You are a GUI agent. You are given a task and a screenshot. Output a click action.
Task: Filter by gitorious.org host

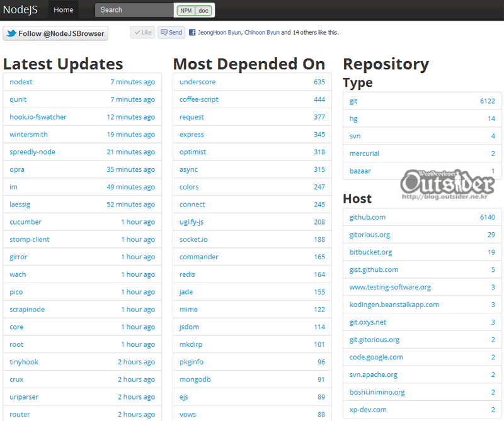370,235
